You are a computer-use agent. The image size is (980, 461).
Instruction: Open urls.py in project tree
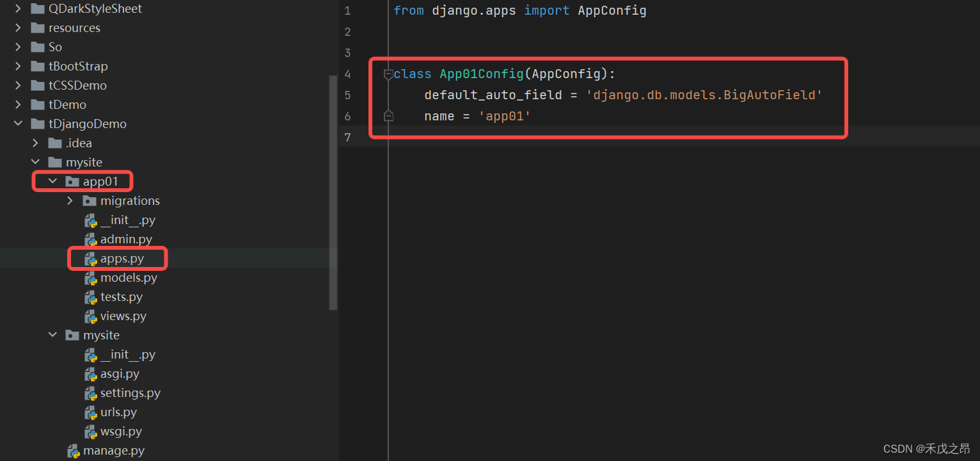click(118, 412)
